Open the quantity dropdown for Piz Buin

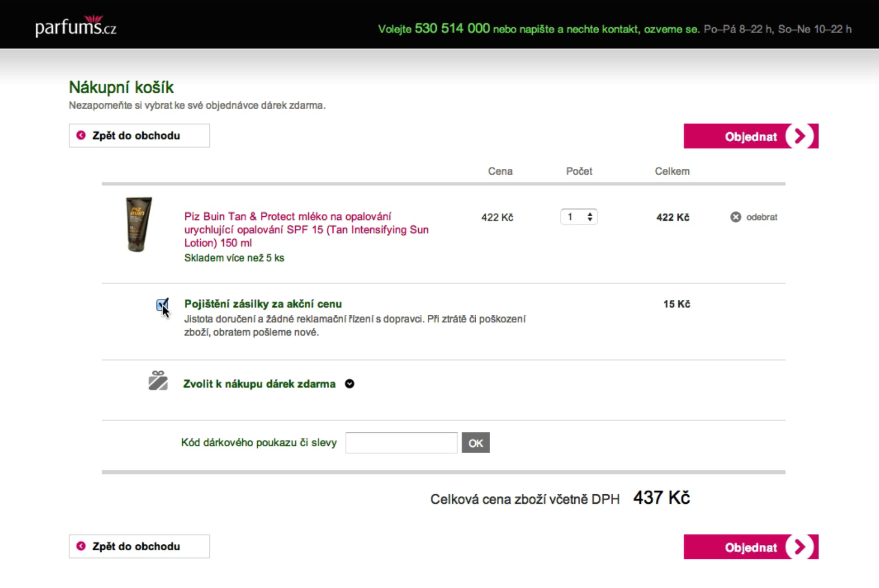[579, 217]
